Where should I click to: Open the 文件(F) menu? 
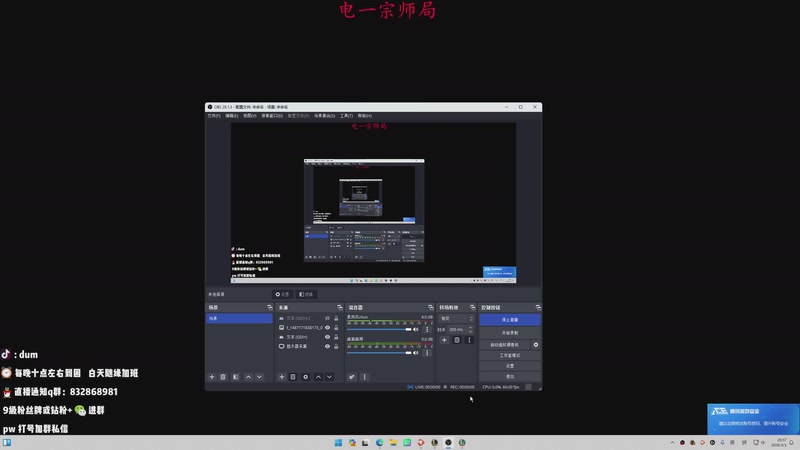click(x=213, y=116)
